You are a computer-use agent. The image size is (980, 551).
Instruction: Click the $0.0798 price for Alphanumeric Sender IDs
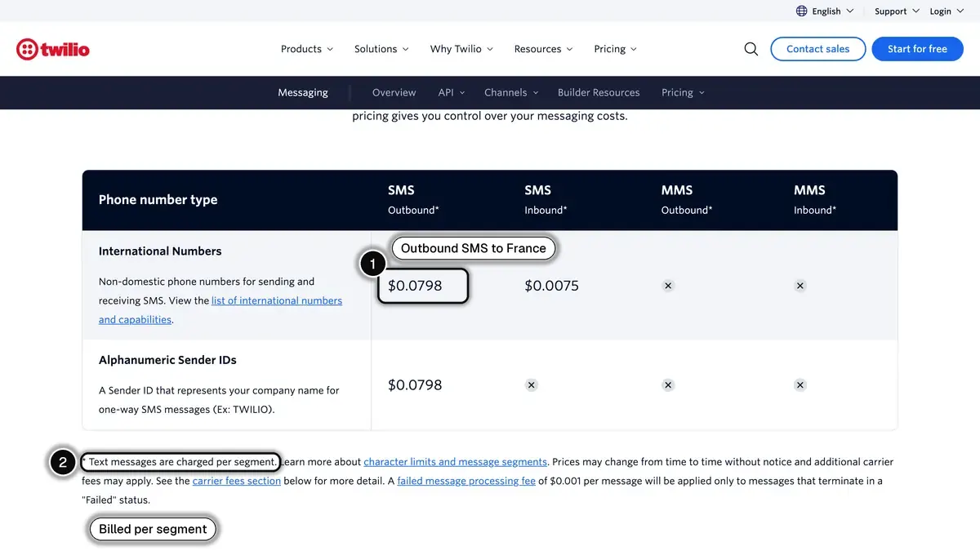tap(415, 384)
